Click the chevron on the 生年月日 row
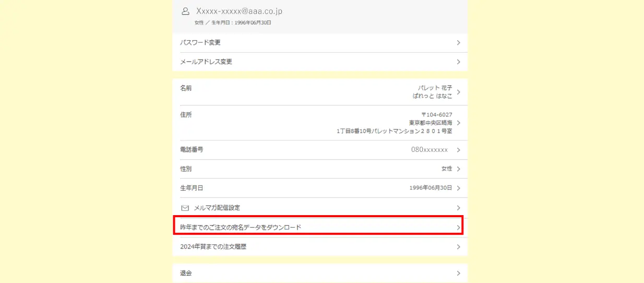Image resolution: width=644 pixels, height=283 pixels. 458,188
